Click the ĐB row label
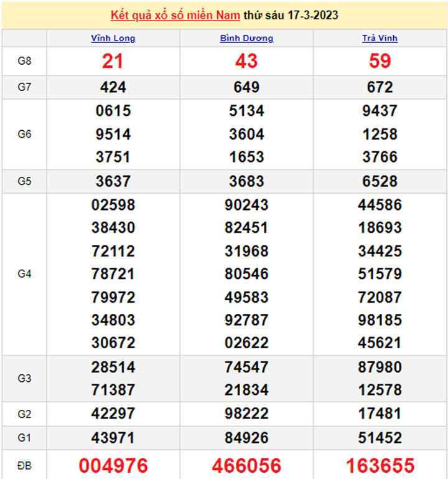Screen dimensions: 448x479 (24, 465)
